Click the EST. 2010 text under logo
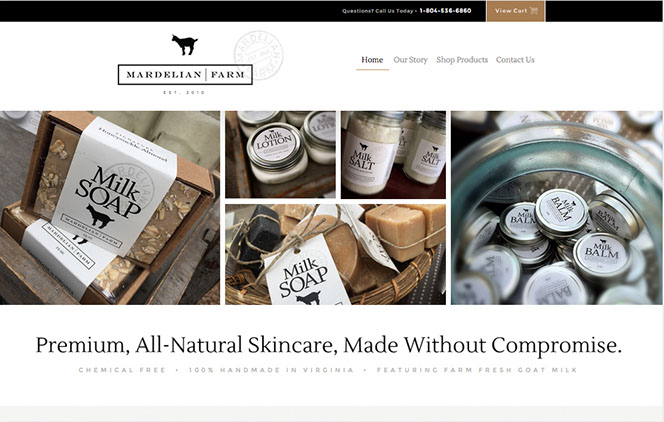The image size is (664, 422). 184,92
